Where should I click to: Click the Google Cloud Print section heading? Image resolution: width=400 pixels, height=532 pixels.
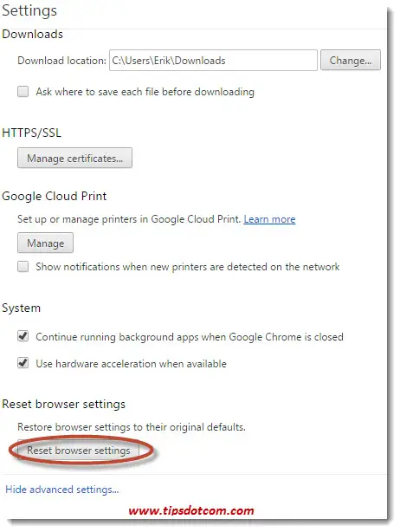[55, 196]
